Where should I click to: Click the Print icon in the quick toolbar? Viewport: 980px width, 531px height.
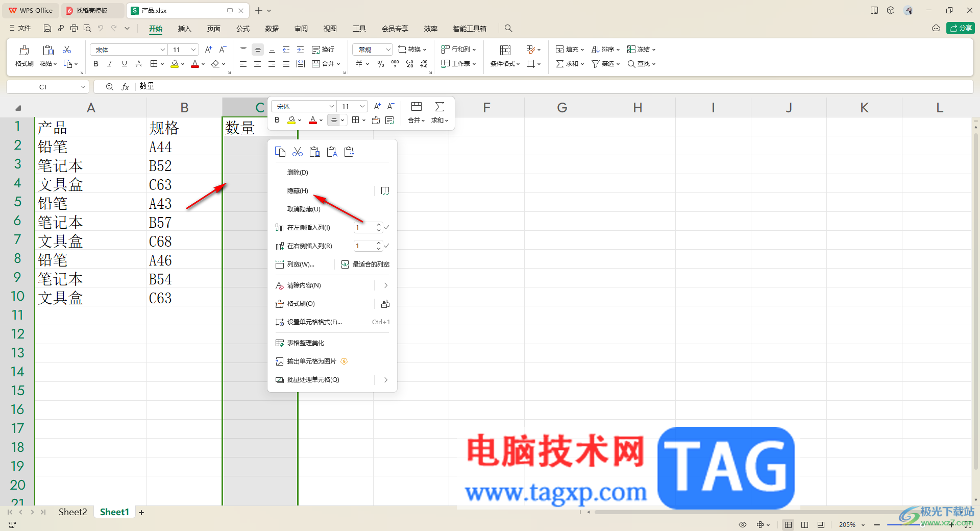coord(74,28)
